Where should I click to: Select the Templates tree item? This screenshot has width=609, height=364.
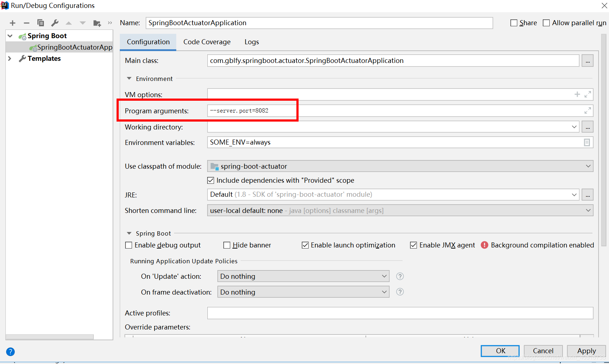tap(44, 58)
